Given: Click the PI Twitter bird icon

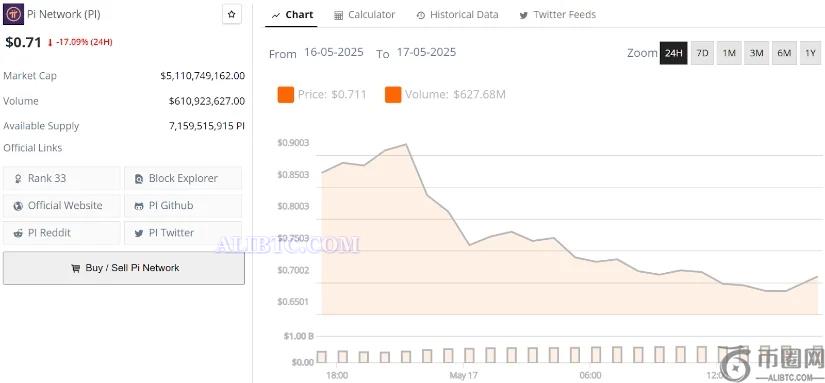Looking at the screenshot, I should coord(139,233).
